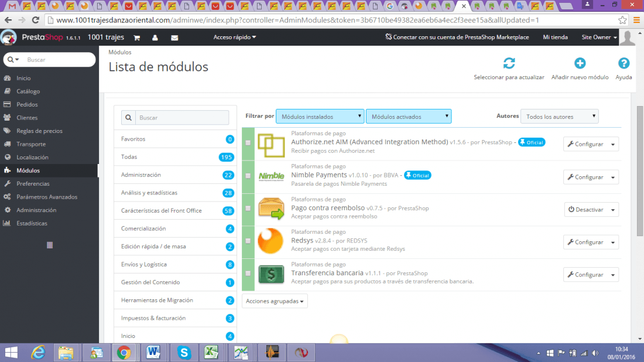Check the Nimble Payments module checkbox
644x362 pixels.
tap(248, 176)
